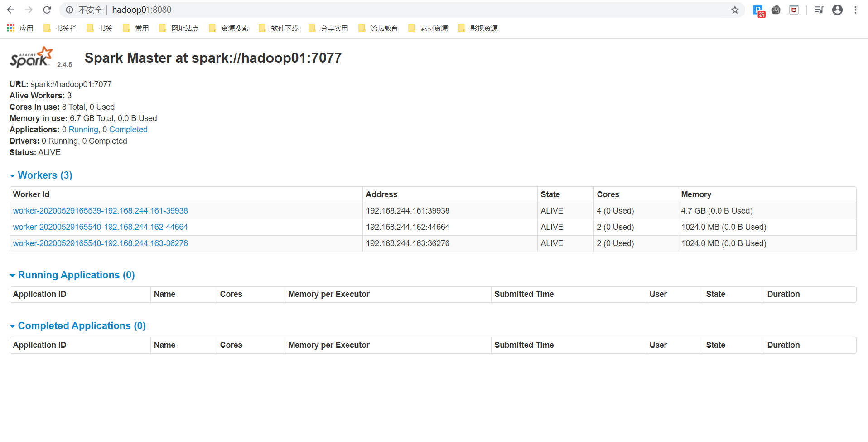Open worker link ending 162-44664
Screen dimensions: 868x442
point(101,227)
